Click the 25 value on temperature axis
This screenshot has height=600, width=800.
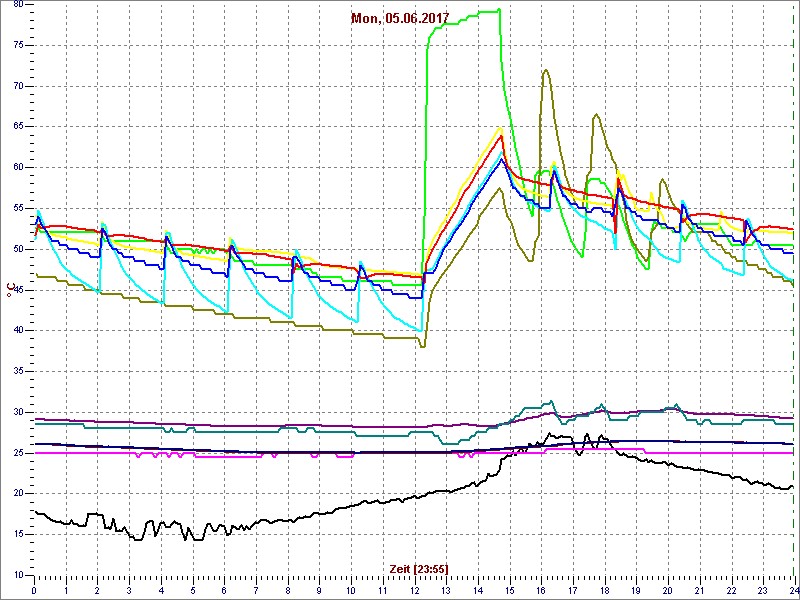pyautogui.click(x=17, y=453)
